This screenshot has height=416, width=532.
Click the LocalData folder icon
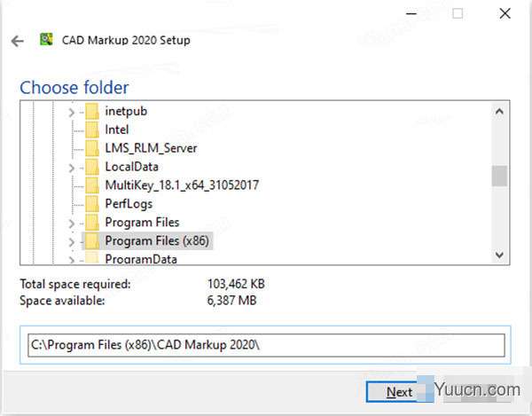click(x=91, y=167)
